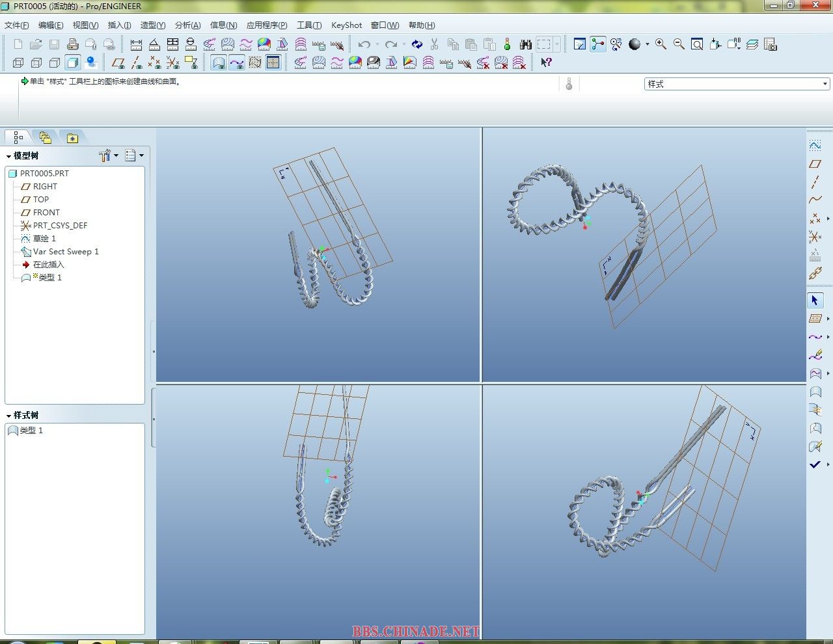Switch to the model tree tab
Image resolution: width=833 pixels, height=644 pixels.
pyautogui.click(x=18, y=137)
